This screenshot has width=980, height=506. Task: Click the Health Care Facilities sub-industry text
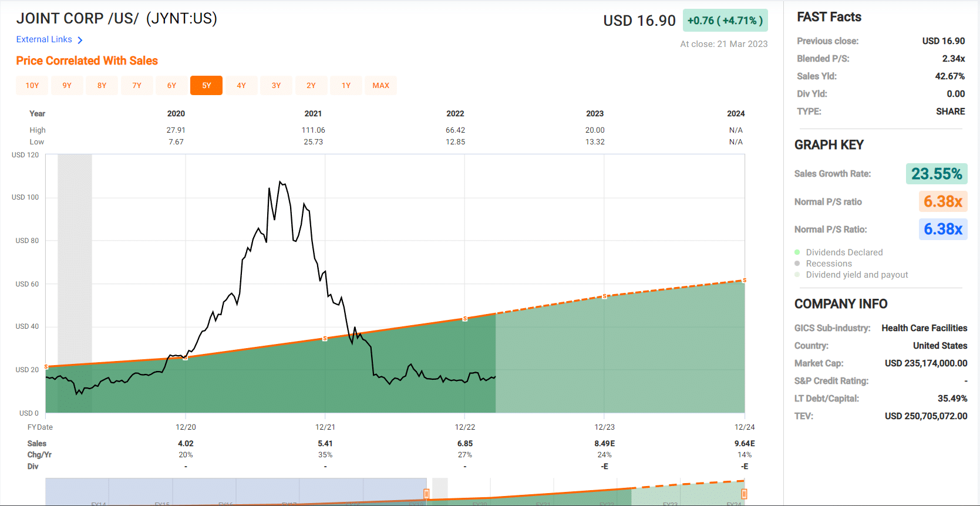[924, 328]
